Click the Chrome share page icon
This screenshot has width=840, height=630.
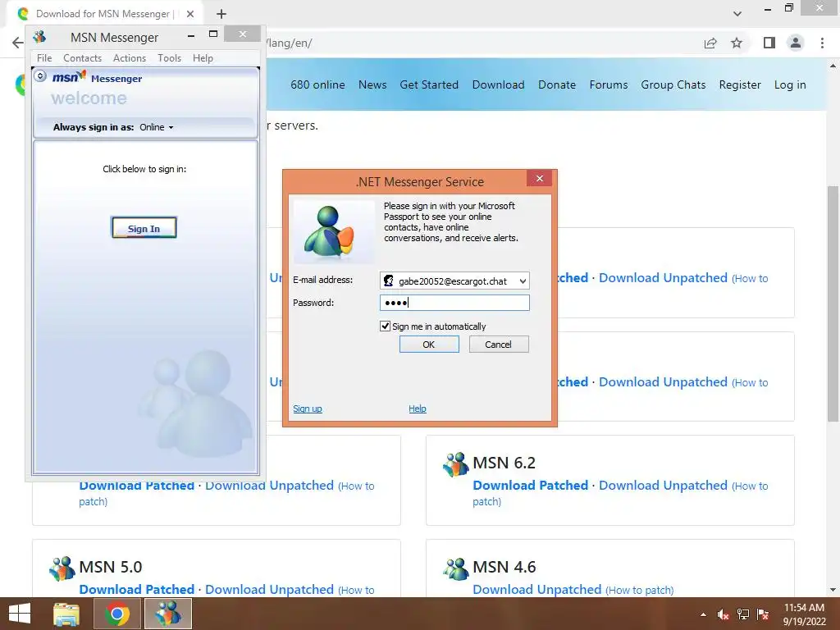click(710, 43)
